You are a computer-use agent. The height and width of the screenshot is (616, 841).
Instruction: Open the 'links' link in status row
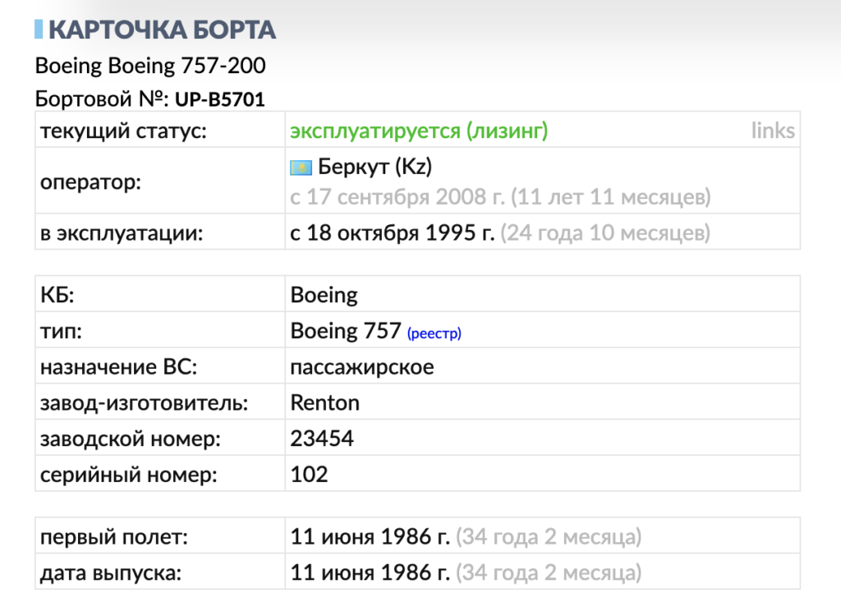772,131
